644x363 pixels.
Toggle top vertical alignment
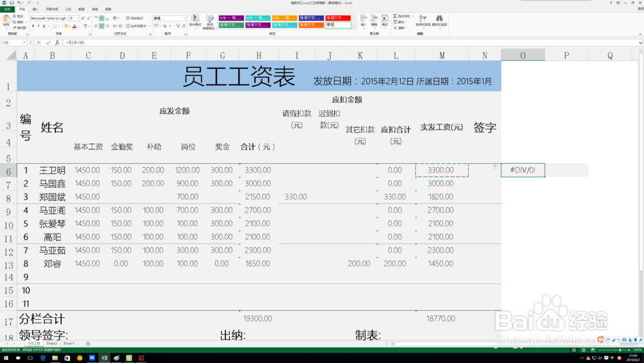coord(96,17)
